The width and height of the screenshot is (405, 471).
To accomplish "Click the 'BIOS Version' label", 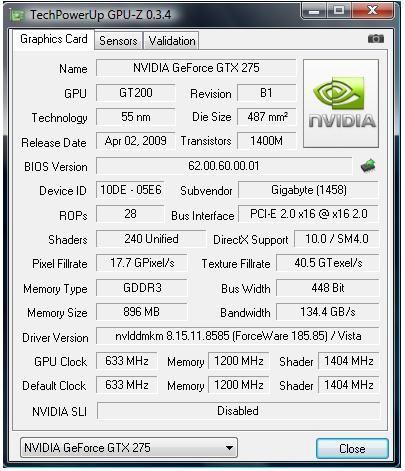I will tap(56, 167).
